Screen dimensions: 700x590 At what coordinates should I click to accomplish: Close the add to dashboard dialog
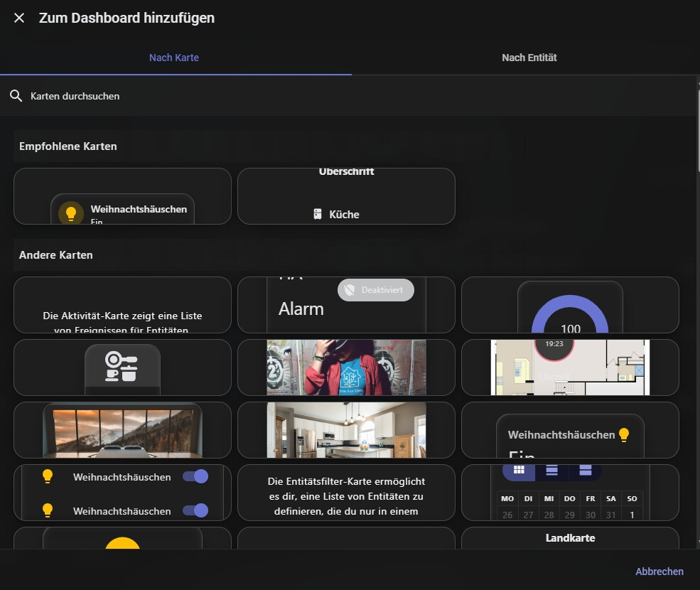coord(19,18)
